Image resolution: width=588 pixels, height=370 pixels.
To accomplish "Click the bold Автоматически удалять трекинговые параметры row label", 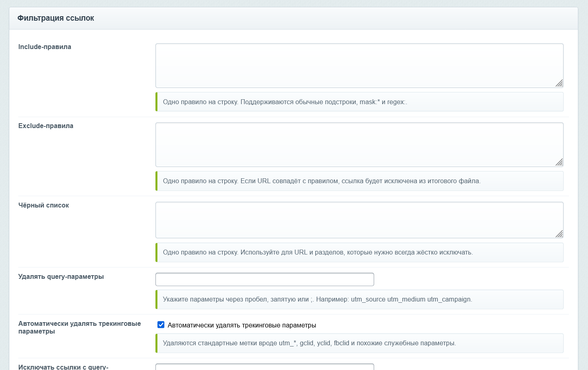I will pyautogui.click(x=80, y=327).
